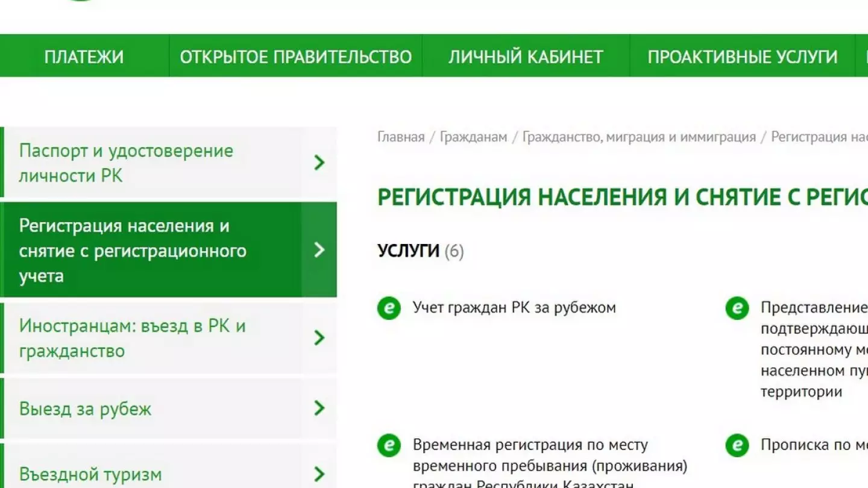The image size is (868, 488).
Task: Click e-service icon beside Представление
Action: tap(737, 308)
